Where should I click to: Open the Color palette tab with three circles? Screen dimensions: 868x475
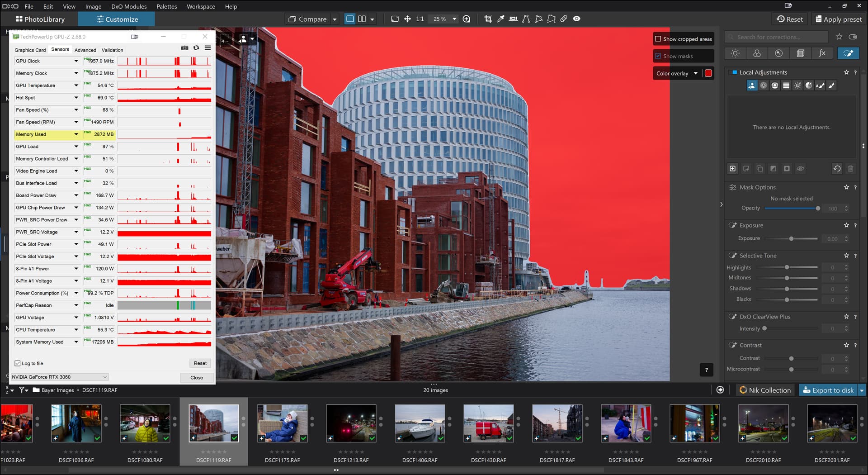(757, 53)
